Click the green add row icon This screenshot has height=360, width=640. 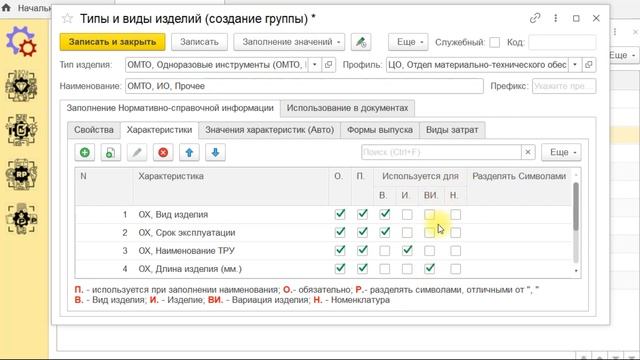pos(84,153)
